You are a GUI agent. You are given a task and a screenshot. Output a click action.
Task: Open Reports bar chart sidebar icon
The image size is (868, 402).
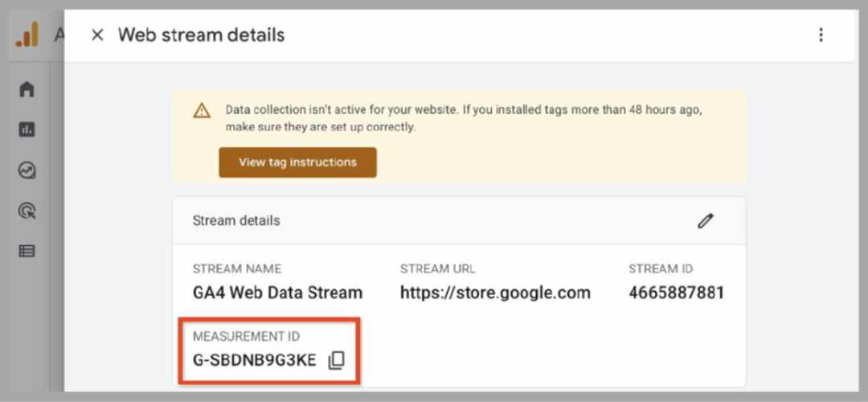click(x=27, y=129)
